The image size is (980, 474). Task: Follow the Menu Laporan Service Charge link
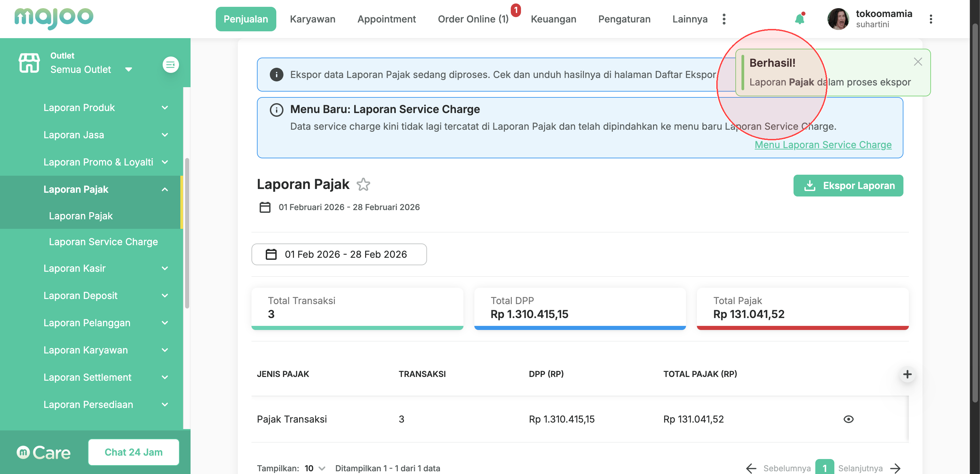tap(822, 145)
